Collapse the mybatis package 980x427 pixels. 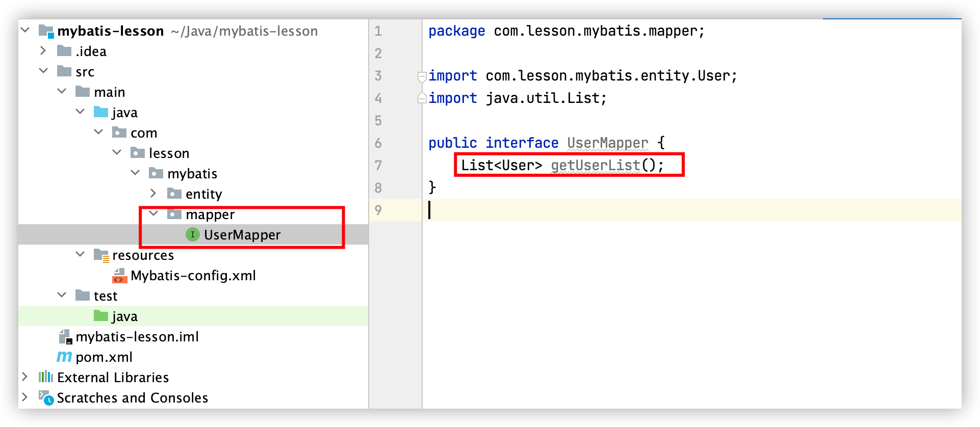tap(135, 173)
